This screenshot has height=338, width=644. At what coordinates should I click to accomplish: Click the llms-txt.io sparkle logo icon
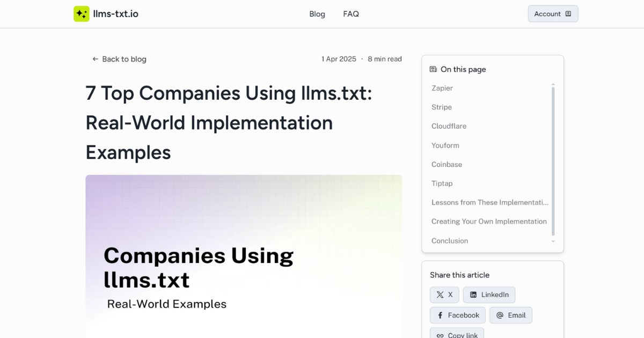82,14
